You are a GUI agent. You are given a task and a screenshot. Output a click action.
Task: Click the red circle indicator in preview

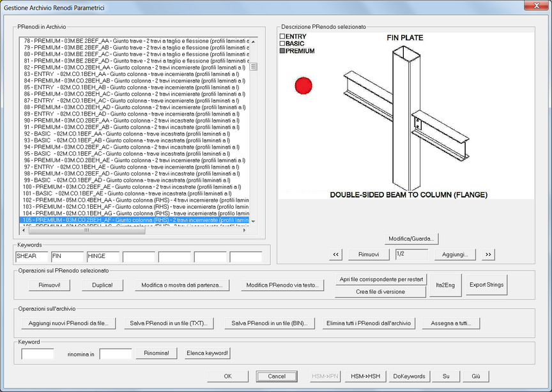[x=303, y=86]
